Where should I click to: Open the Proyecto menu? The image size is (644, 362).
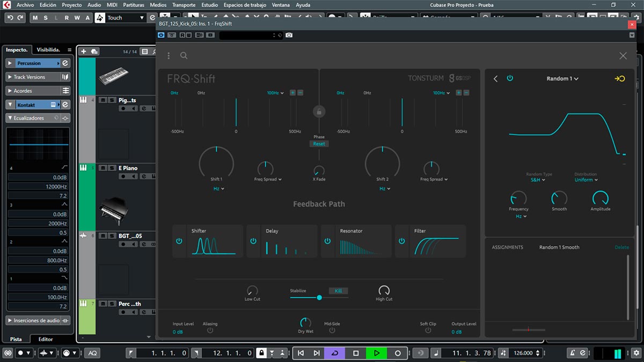click(71, 5)
